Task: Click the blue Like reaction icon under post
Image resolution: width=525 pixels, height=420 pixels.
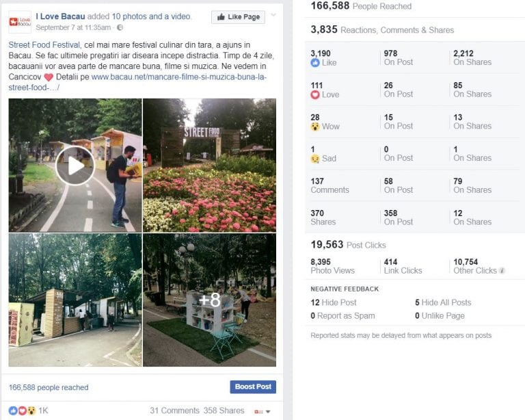Action: 13,410
